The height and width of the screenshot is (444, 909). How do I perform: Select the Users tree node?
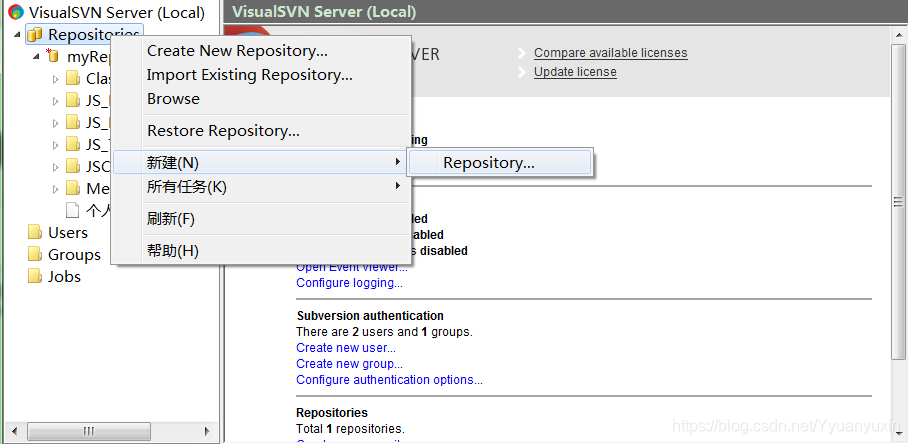tap(68, 232)
